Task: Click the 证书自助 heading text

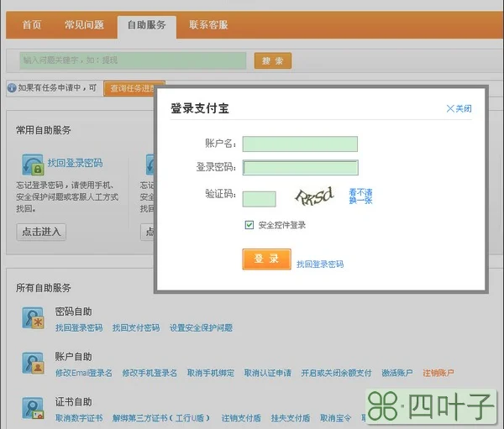Action: point(74,402)
